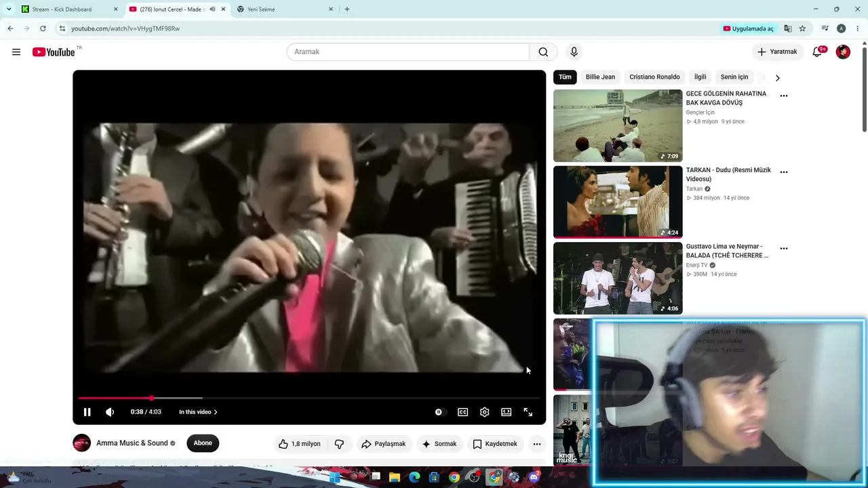Open Chrome media controls
This screenshot has width=868, height=488.
[x=825, y=28]
